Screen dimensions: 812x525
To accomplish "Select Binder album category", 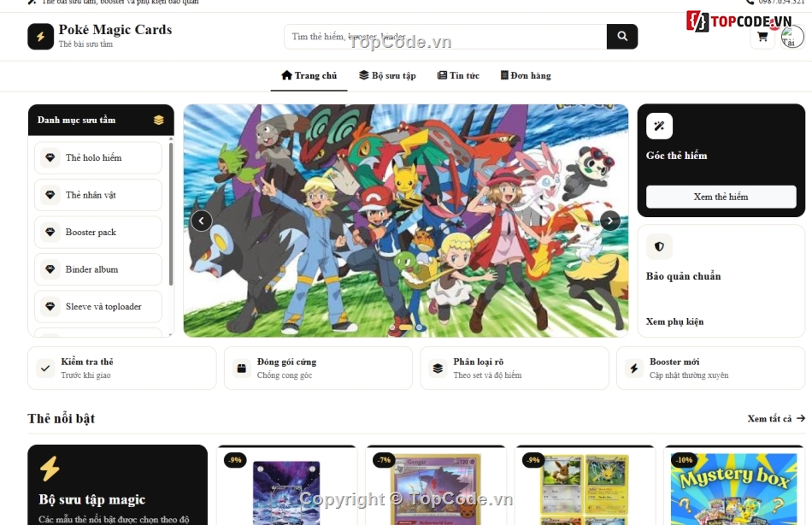I will [98, 269].
